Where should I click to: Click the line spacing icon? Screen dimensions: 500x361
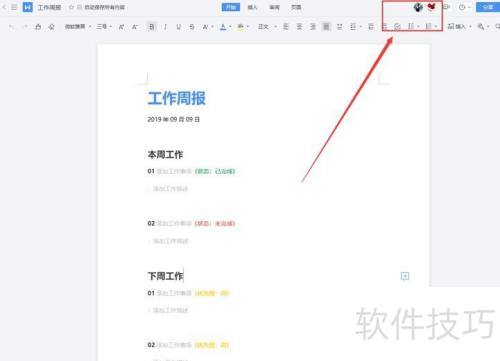click(353, 27)
